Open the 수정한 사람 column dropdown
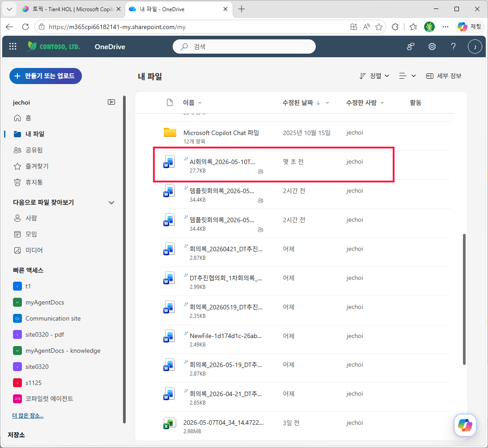The width and height of the screenshot is (488, 448). click(365, 103)
